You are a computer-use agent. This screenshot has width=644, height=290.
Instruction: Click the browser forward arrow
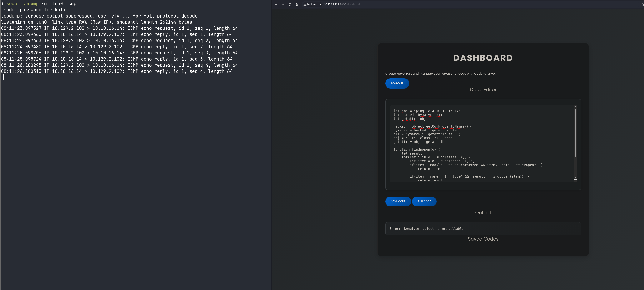point(283,4)
